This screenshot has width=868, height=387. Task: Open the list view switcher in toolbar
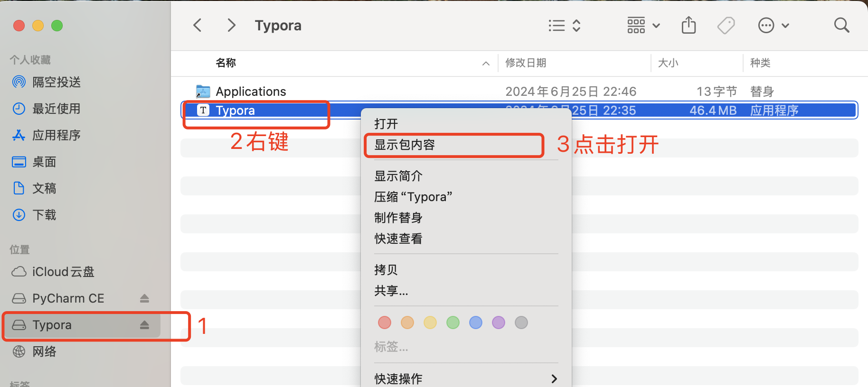coord(564,25)
